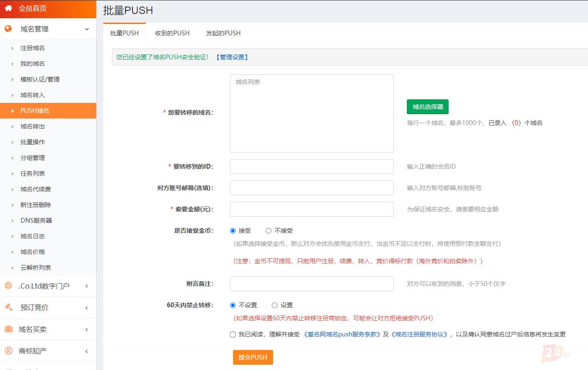
Task: Click the gear icon beside .Co.Ltd数字门户
Action: 8,286
